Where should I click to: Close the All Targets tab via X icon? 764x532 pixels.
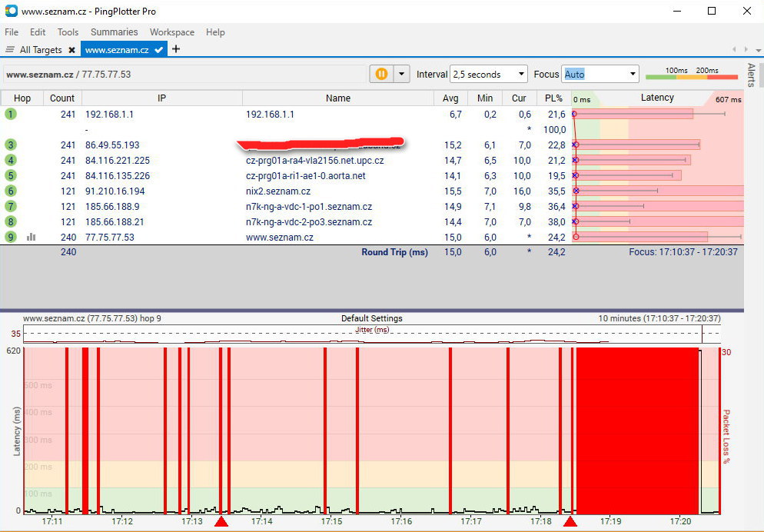click(71, 50)
